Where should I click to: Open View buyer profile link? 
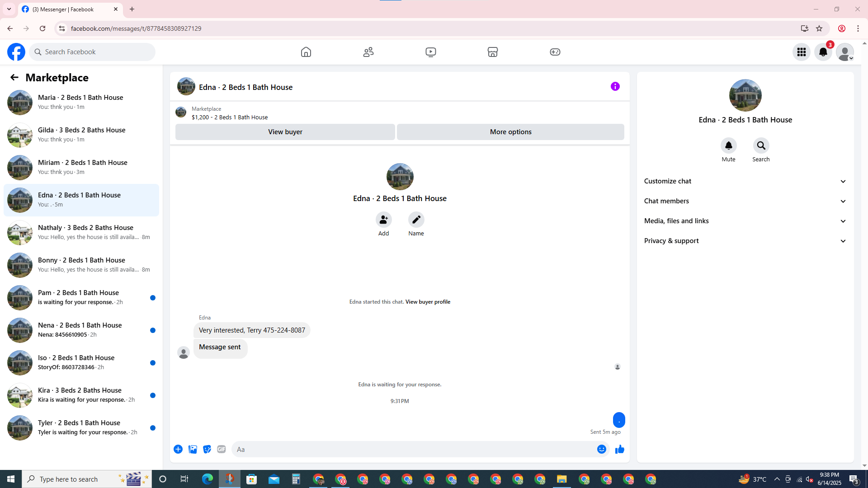coord(428,302)
